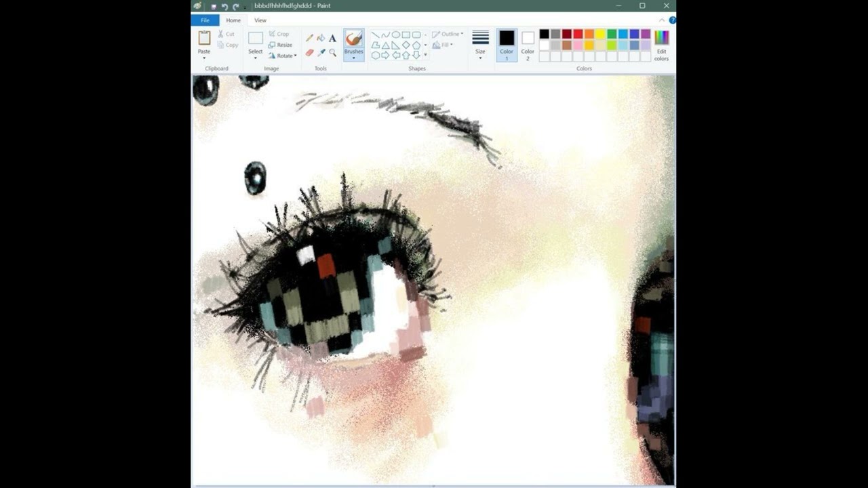The image size is (868, 488).
Task: Choose the Oval shape
Action: click(396, 35)
